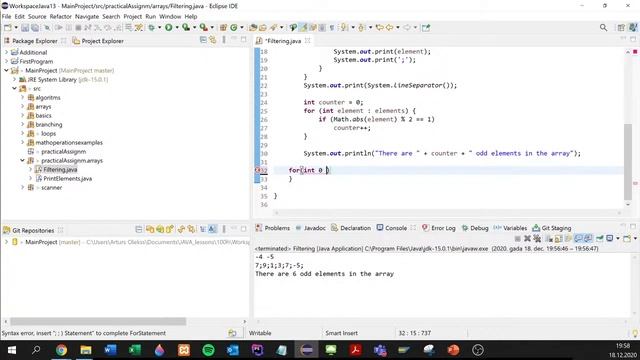Toggle Show Console on Standard Out Changes
The width and height of the screenshot is (640, 360).
[x=578, y=238]
